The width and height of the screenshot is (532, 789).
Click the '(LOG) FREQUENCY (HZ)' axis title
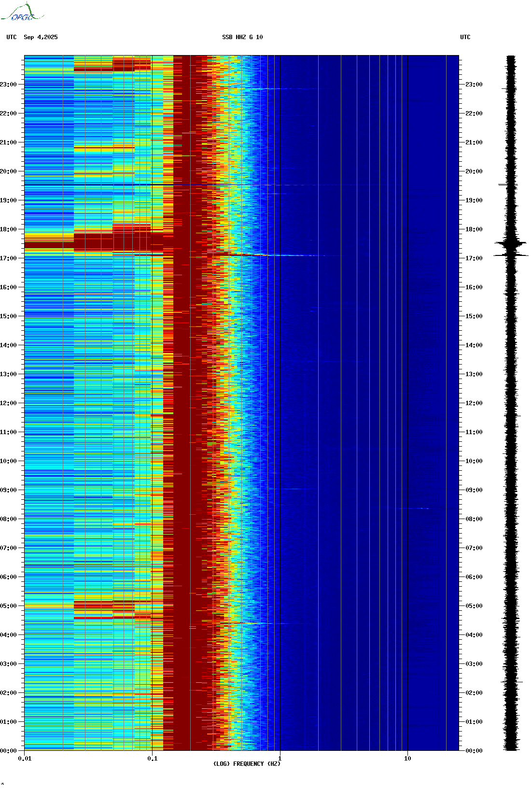tap(247, 764)
